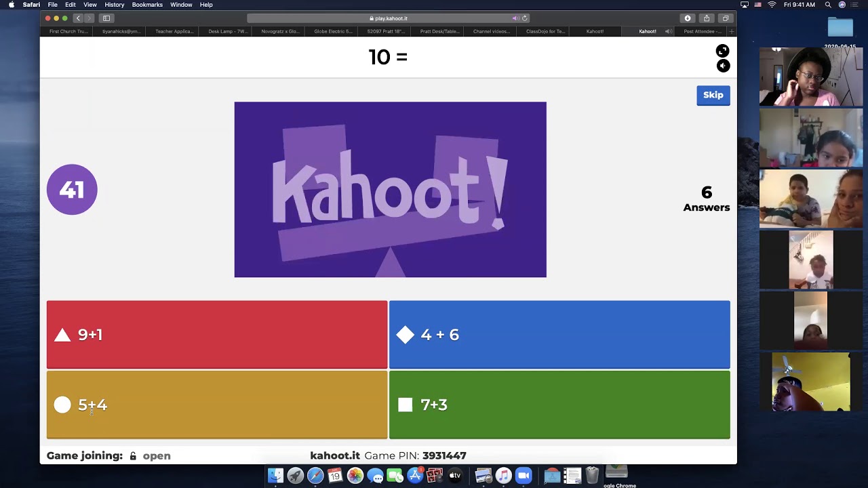Add a new Safari tab
The image size is (868, 488).
pos(731,31)
